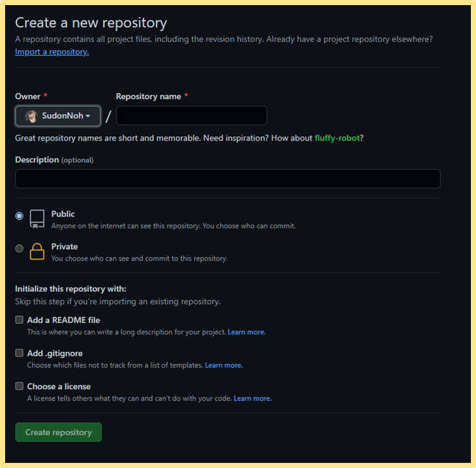
Task: Click the Public label text
Action: (x=63, y=214)
